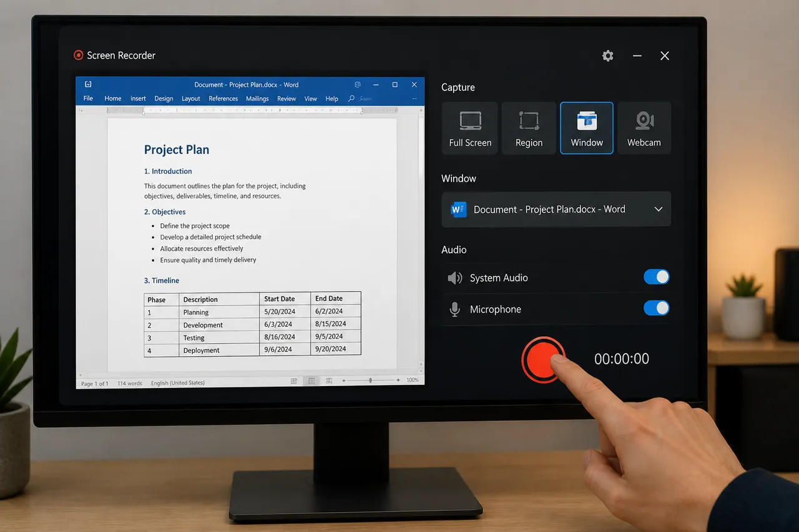The width and height of the screenshot is (799, 532).
Task: Open the Insert tab in Word
Action: point(138,99)
